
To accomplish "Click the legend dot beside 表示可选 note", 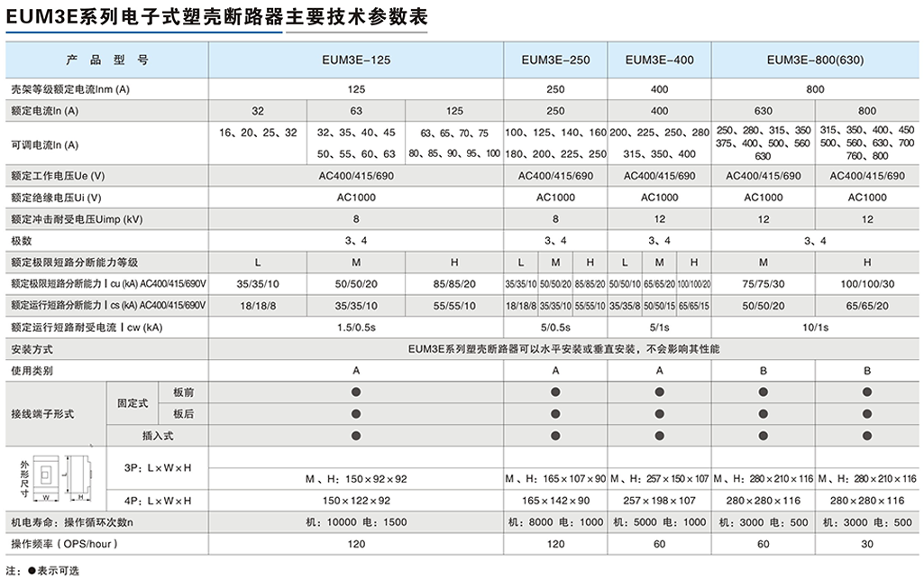I will coord(32,571).
